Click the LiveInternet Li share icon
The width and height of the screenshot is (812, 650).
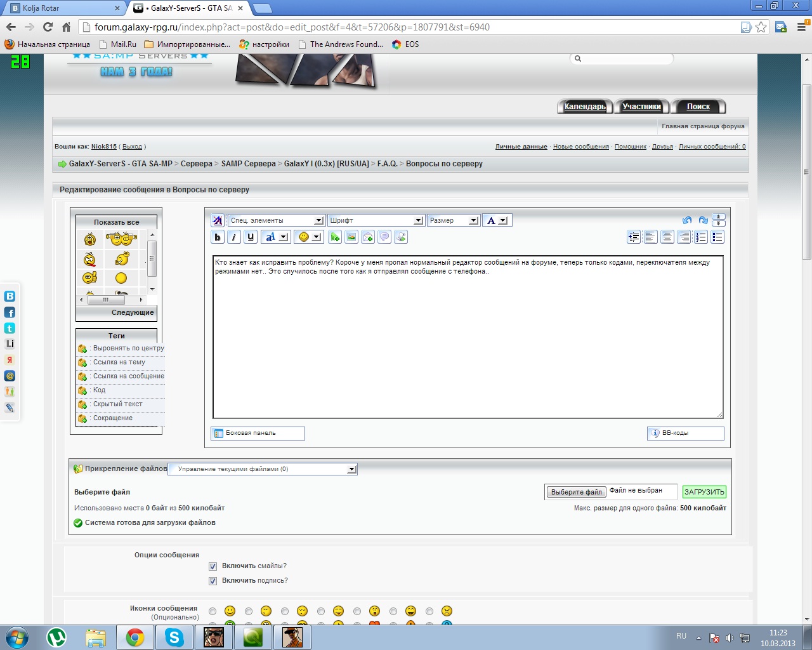pyautogui.click(x=10, y=344)
